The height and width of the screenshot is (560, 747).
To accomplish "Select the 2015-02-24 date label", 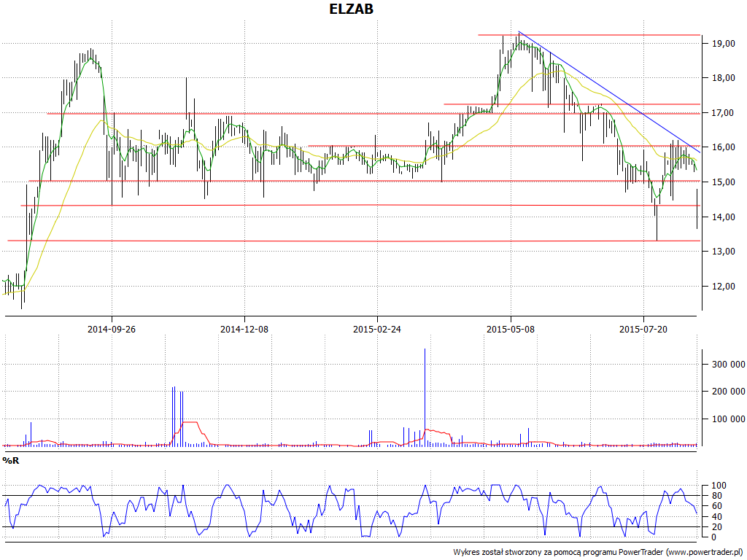I will coord(377,329).
